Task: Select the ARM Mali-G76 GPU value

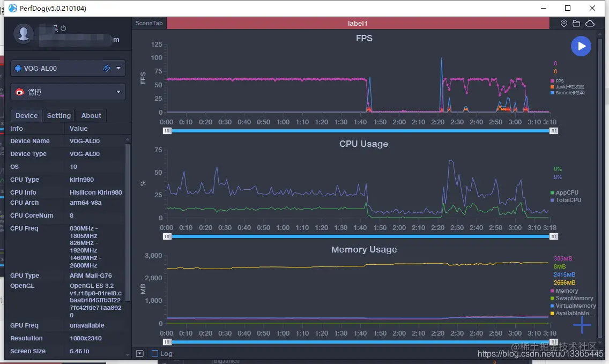Action: (x=91, y=276)
